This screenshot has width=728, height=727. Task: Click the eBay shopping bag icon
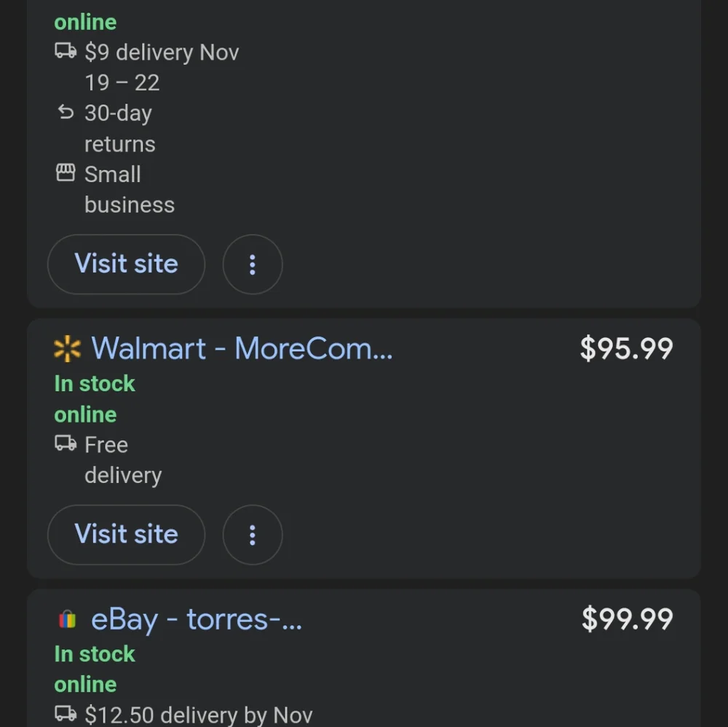pyautogui.click(x=67, y=619)
